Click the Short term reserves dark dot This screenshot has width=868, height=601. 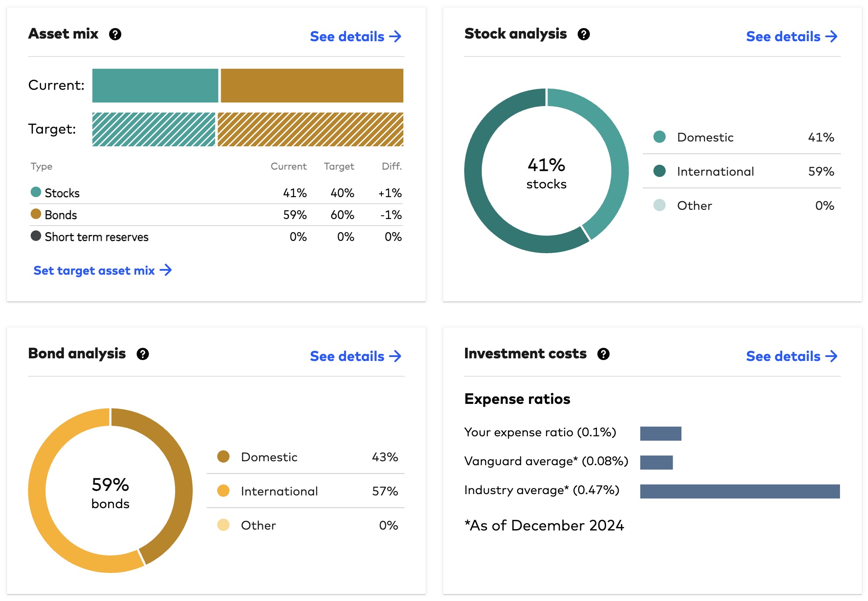pyautogui.click(x=36, y=236)
